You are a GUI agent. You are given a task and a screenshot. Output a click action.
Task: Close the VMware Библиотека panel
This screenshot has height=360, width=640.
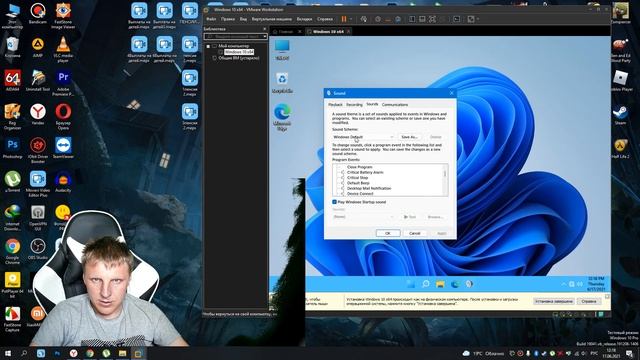tap(264, 29)
